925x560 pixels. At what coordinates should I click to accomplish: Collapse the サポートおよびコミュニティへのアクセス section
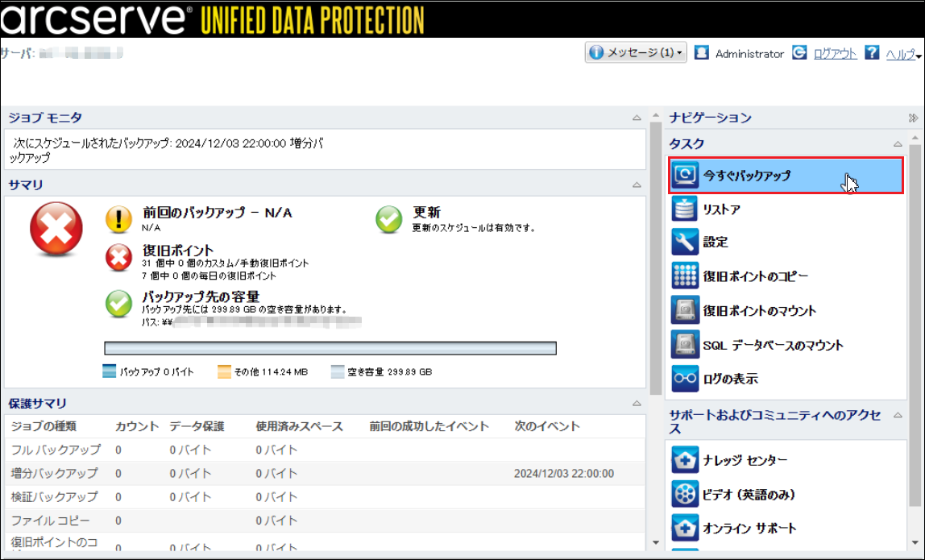(x=898, y=416)
